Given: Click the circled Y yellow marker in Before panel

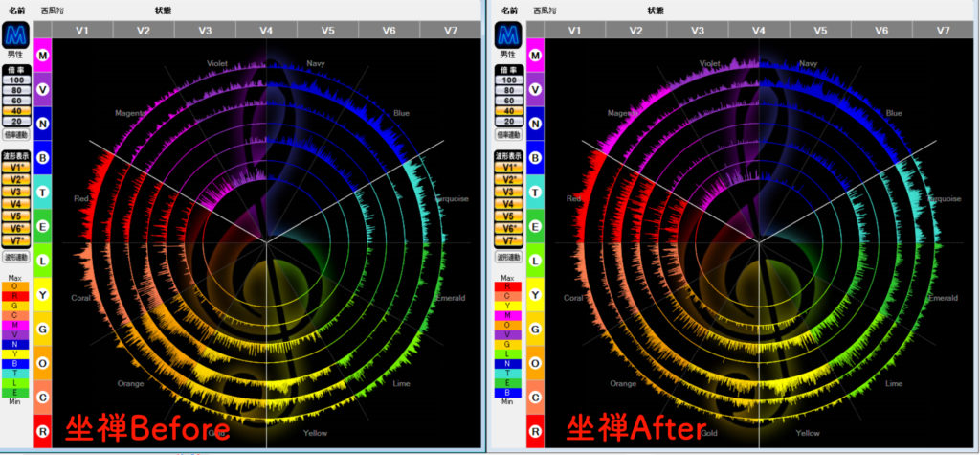Looking at the screenshot, I should point(43,295).
